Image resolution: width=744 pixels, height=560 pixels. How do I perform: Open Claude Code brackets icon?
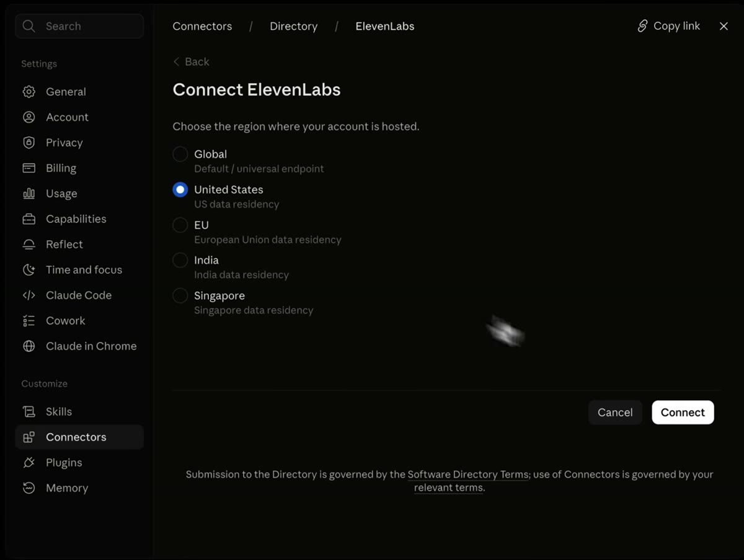[x=29, y=295]
